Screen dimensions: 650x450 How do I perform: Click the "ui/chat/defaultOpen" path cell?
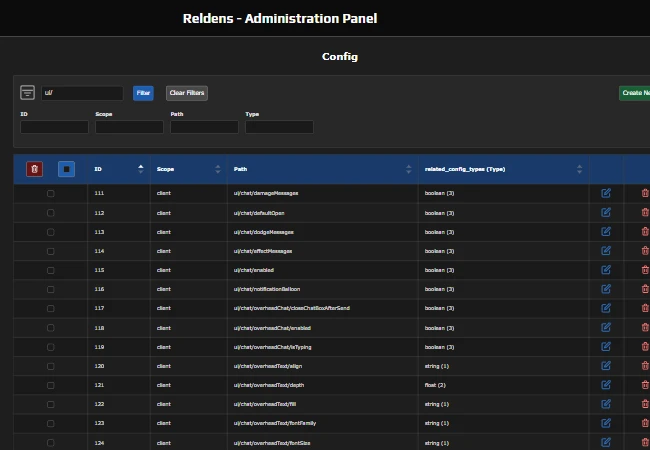click(259, 213)
